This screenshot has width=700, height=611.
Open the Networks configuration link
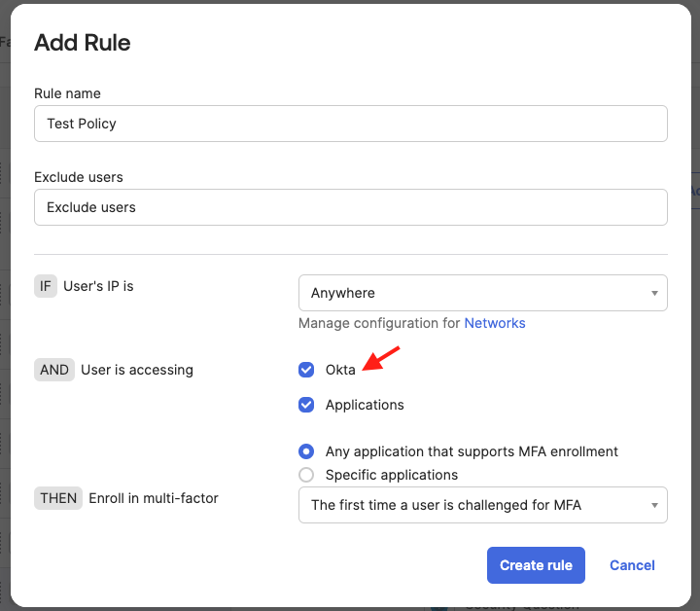tap(494, 323)
